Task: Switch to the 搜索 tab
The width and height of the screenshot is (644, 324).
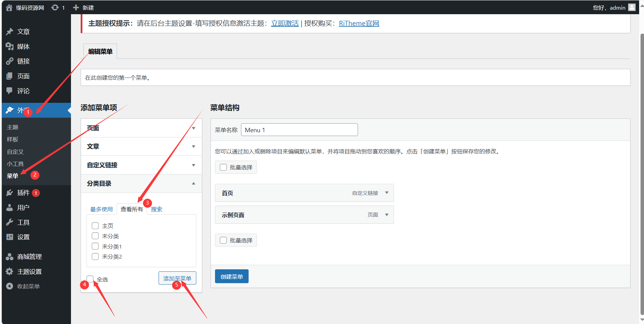Action: 156,209
